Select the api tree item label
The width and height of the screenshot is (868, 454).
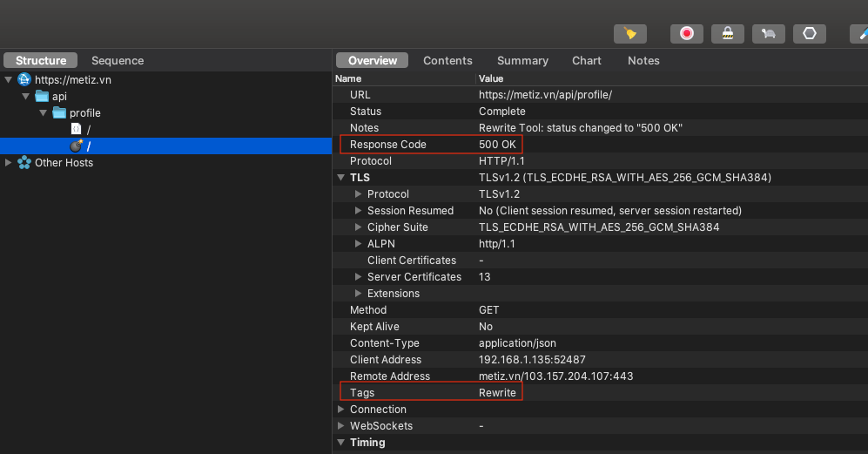59,97
